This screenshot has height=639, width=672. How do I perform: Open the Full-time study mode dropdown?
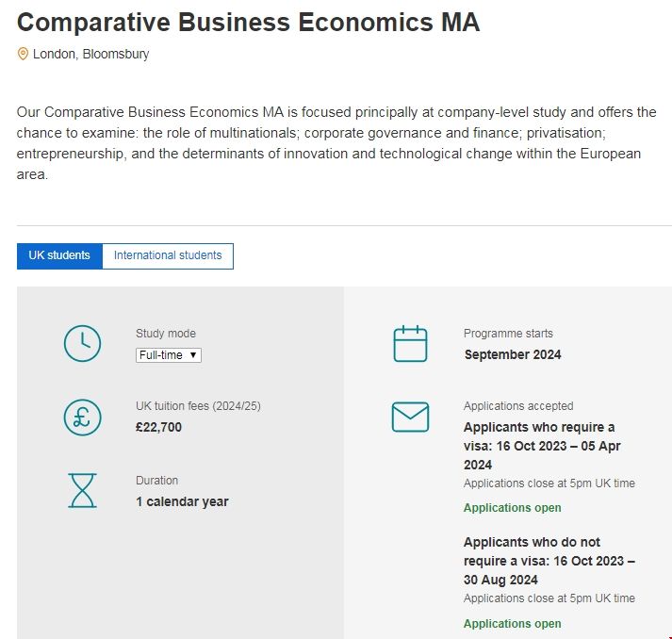click(169, 355)
